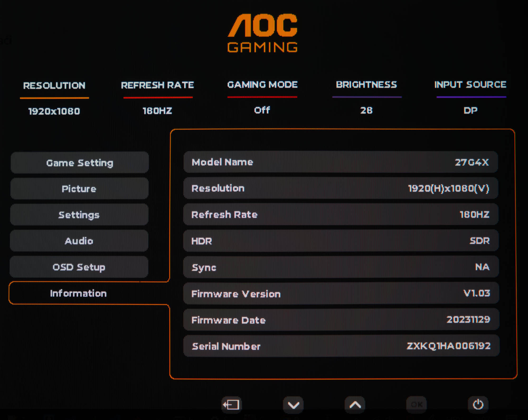Click serial number ZXKQ1HA006192
The height and width of the screenshot is (420, 528).
(449, 346)
